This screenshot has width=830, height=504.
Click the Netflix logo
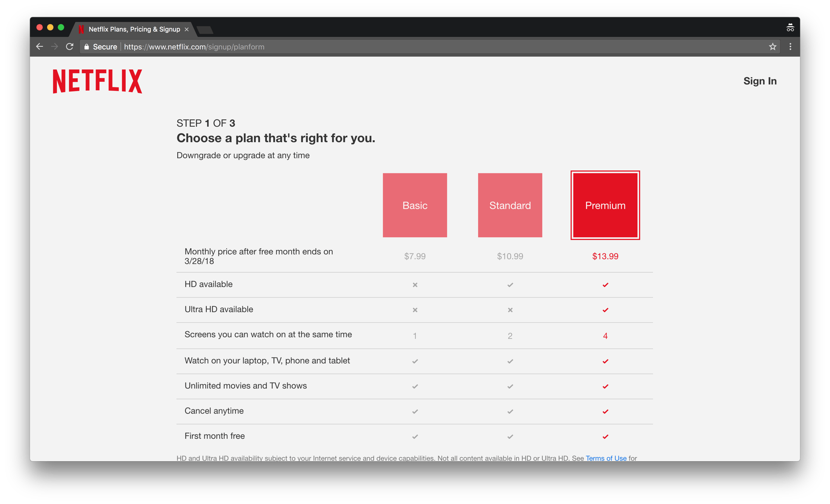pos(97,81)
